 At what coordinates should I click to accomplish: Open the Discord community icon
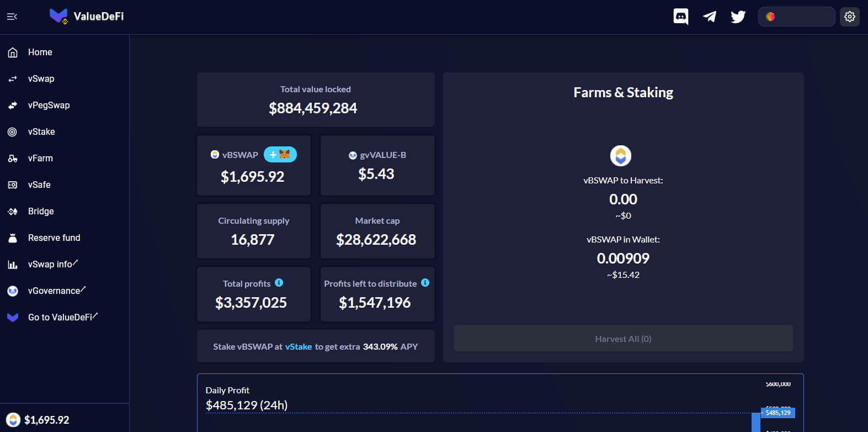point(681,17)
